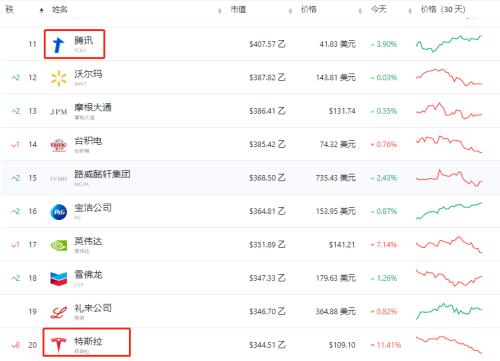Click the Nvidia green logo
This screenshot has height=361, width=500.
click(59, 245)
